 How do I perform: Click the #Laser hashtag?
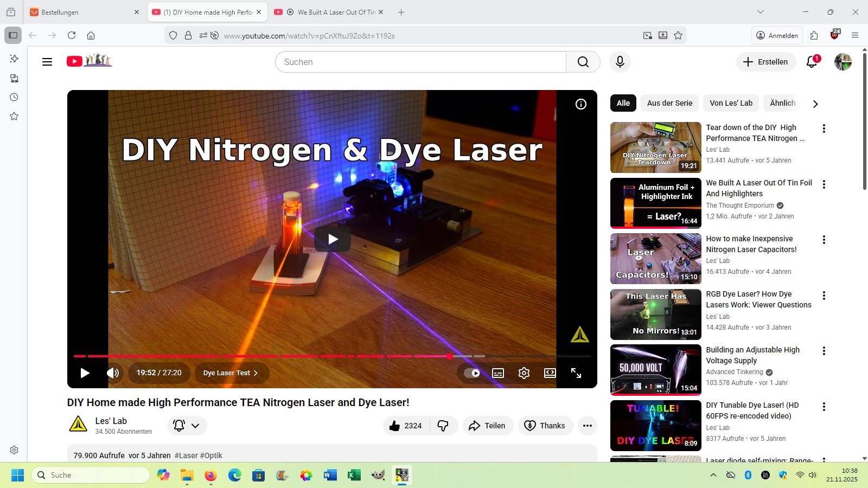186,455
